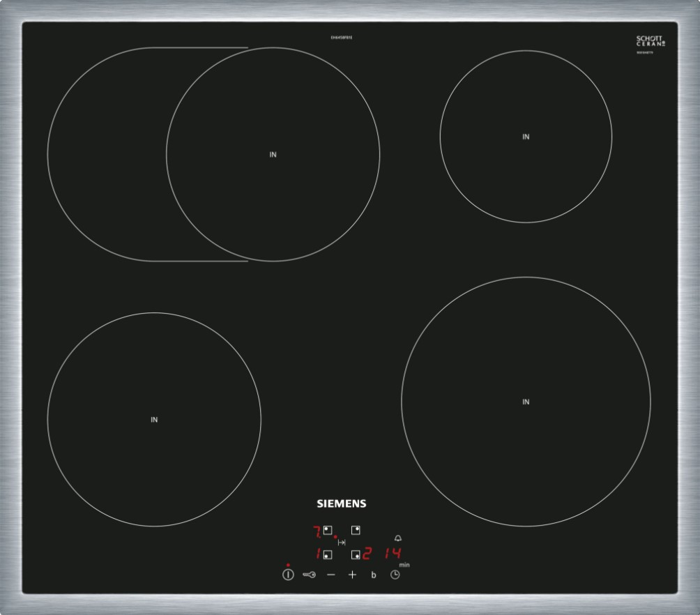Touch center of the small rear-right zone
This screenshot has height=615, width=700.
526,137
